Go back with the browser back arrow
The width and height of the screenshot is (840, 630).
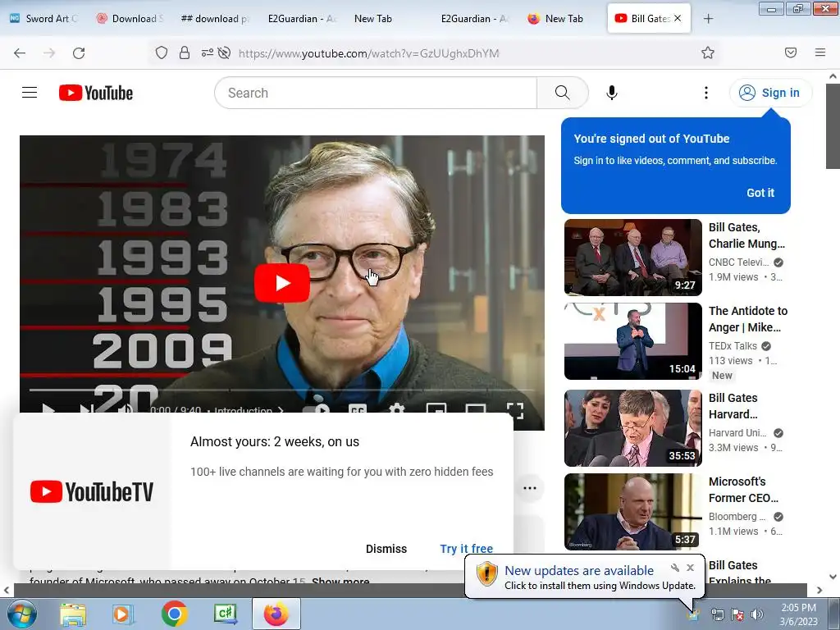click(x=20, y=53)
